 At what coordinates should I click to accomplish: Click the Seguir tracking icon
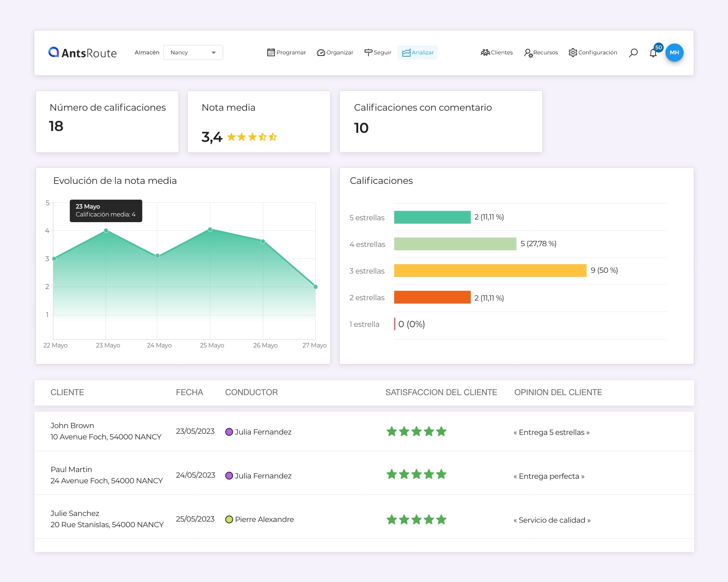click(x=368, y=52)
